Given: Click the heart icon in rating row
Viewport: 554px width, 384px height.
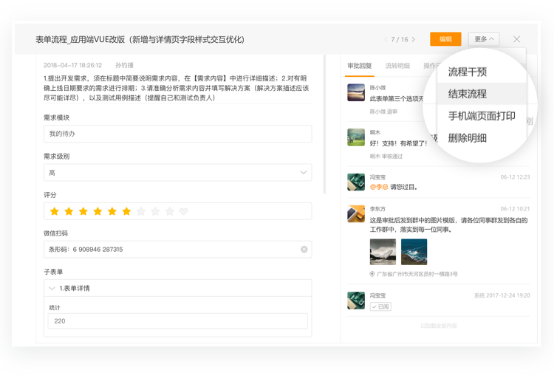Looking at the screenshot, I should point(184,211).
